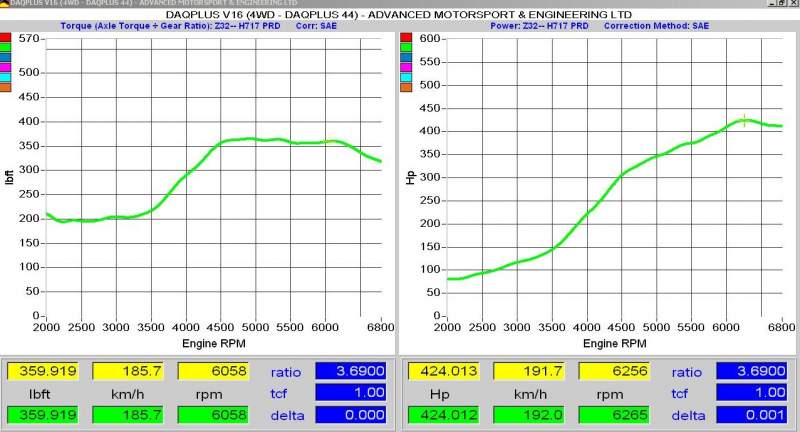Screen dimensions: 800x432
Task: Close the DAQPLUS window
Action: [x=792, y=5]
